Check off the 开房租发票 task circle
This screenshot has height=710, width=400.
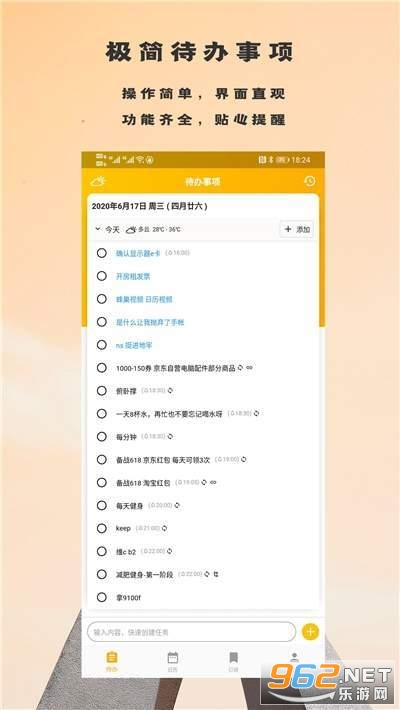[x=102, y=276]
